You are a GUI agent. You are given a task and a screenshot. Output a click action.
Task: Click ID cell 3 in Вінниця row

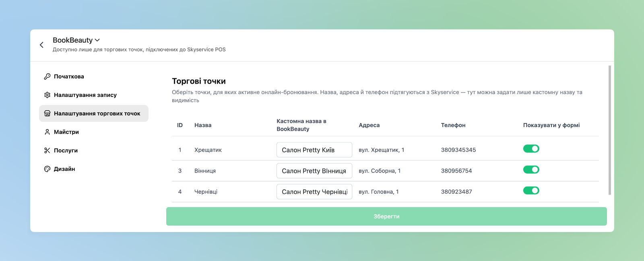[x=180, y=171]
